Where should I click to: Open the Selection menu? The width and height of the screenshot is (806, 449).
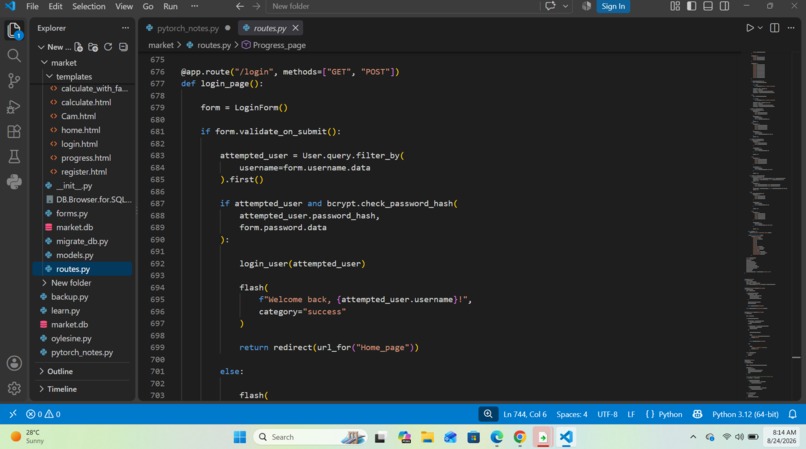(88, 6)
